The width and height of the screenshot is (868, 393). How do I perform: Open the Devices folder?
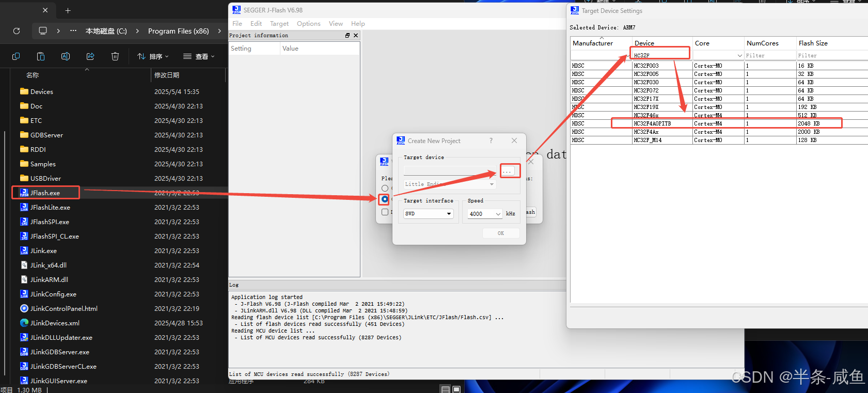(x=37, y=91)
